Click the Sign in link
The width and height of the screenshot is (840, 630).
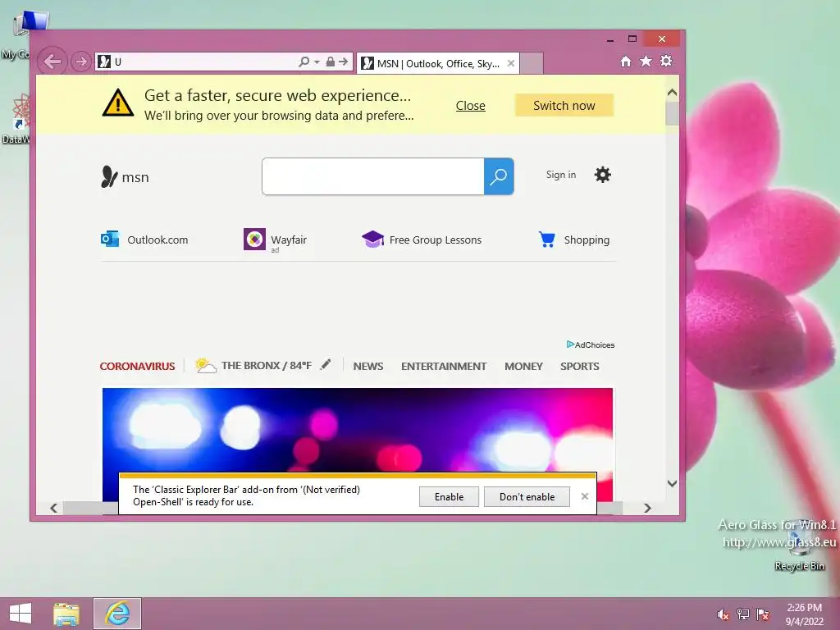561,175
